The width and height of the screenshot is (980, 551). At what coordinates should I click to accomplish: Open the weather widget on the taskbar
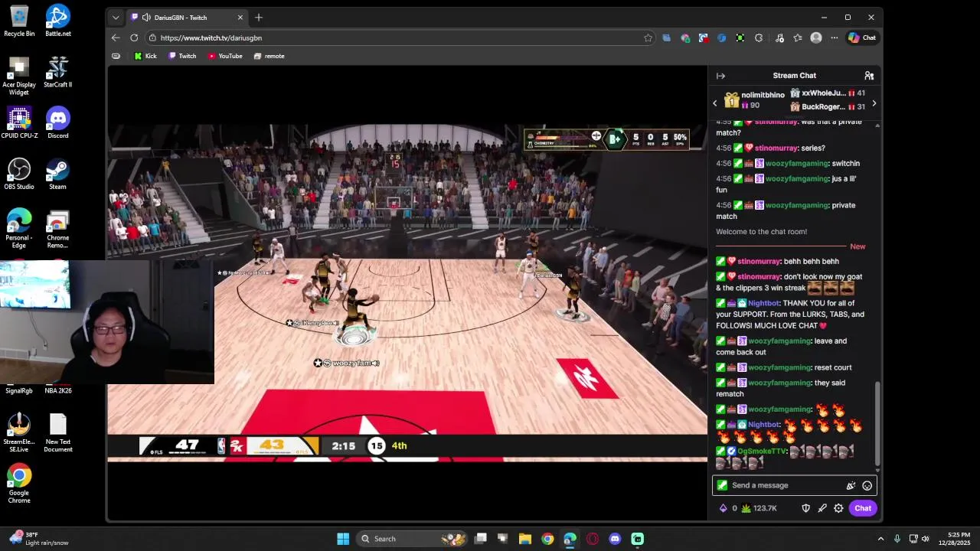click(x=38, y=539)
